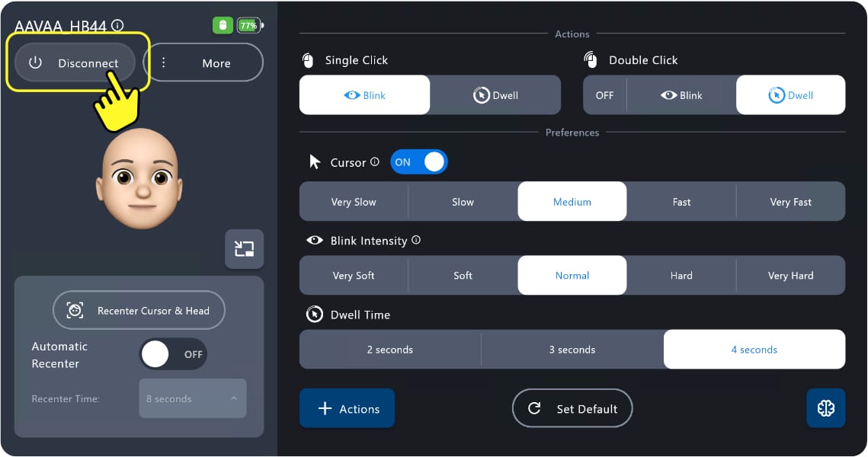Turn off the Cursor toggle
The height and width of the screenshot is (457, 868).
(419, 162)
